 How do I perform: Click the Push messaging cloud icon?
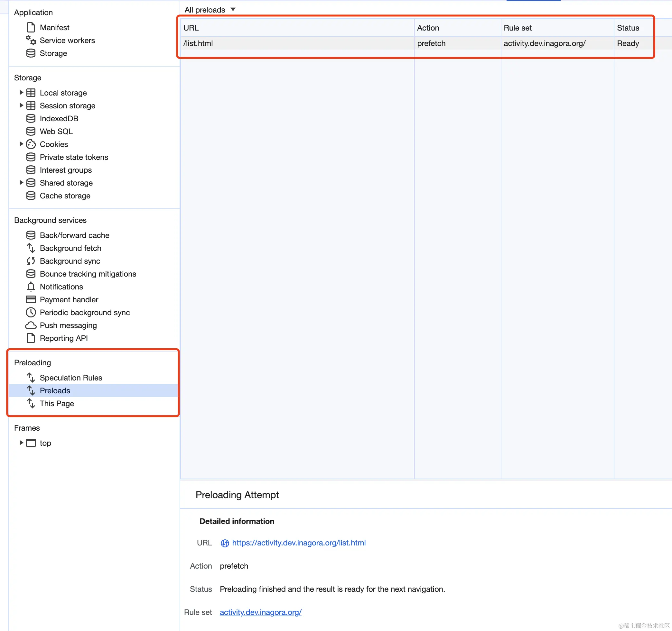pos(31,325)
